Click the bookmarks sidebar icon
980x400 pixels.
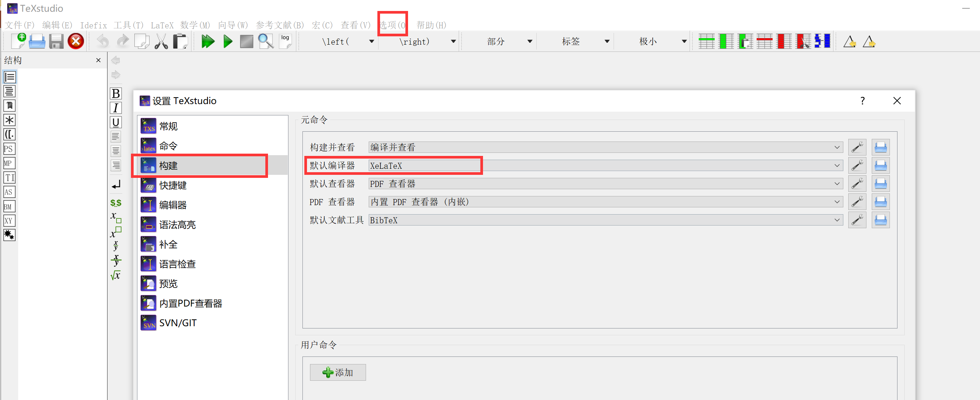click(9, 106)
